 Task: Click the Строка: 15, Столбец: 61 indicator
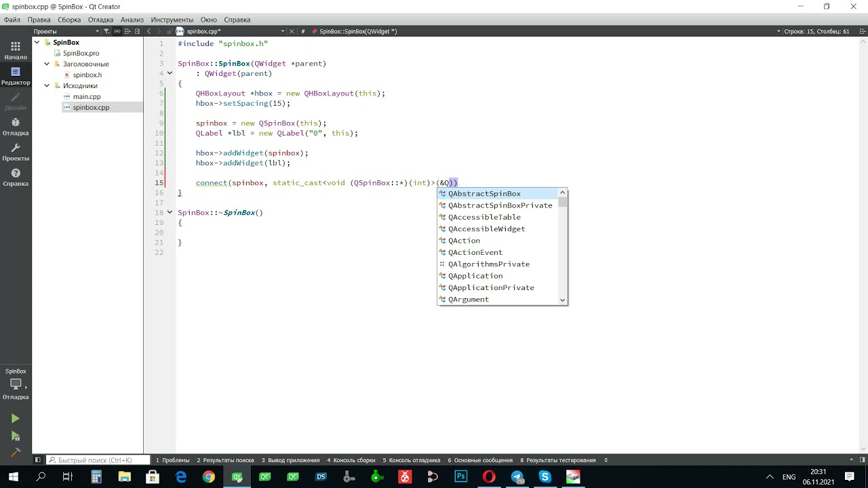[816, 31]
